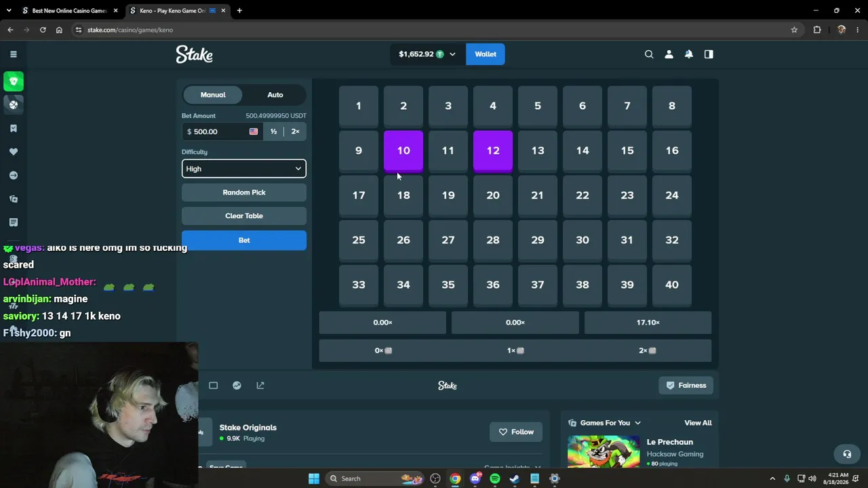
Task: Select Keno number 21
Action: 538,196
